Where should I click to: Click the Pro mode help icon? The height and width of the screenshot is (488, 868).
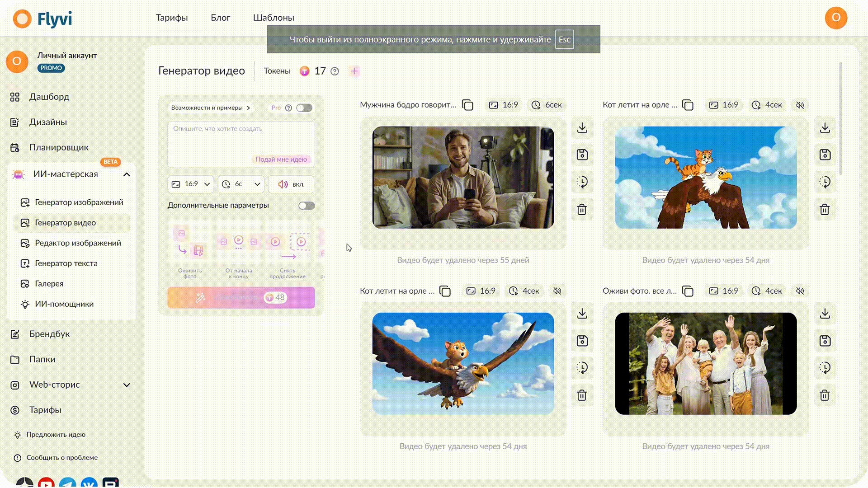pos(288,108)
